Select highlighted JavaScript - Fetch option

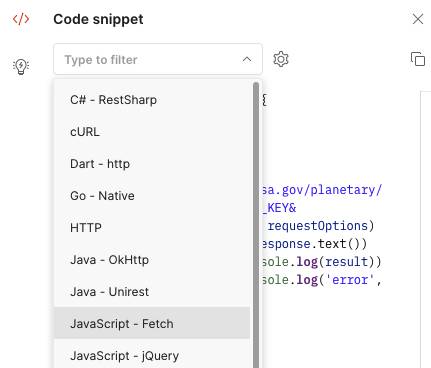[152, 323]
